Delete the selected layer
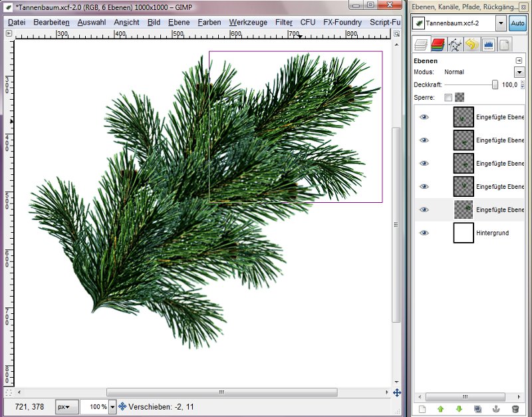This screenshot has height=417, width=532. [515, 408]
